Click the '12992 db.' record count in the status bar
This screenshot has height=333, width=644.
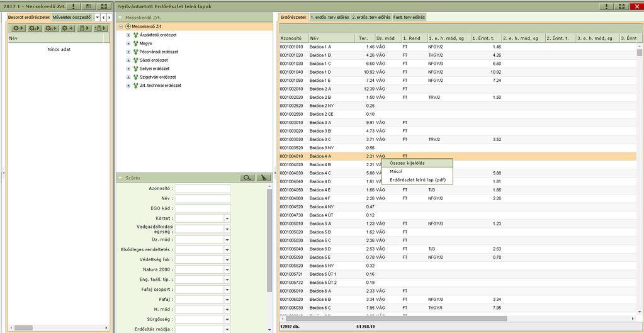[290, 327]
